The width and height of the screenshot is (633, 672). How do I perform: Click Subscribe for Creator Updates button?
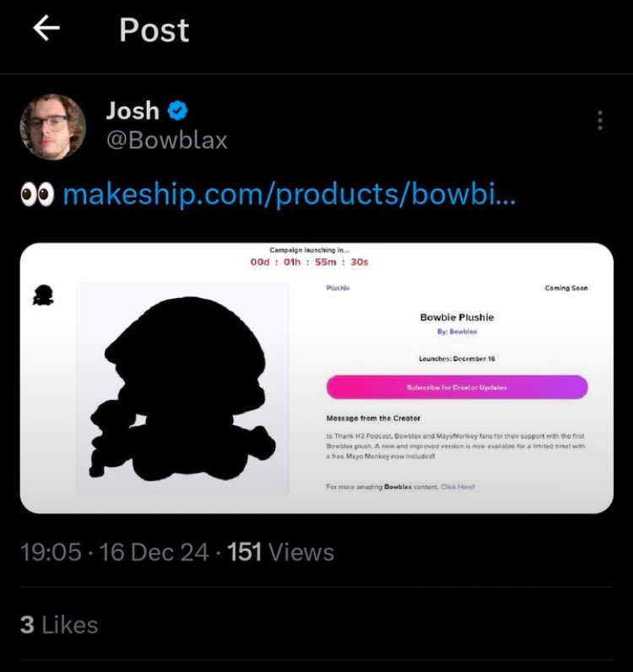pyautogui.click(x=457, y=387)
